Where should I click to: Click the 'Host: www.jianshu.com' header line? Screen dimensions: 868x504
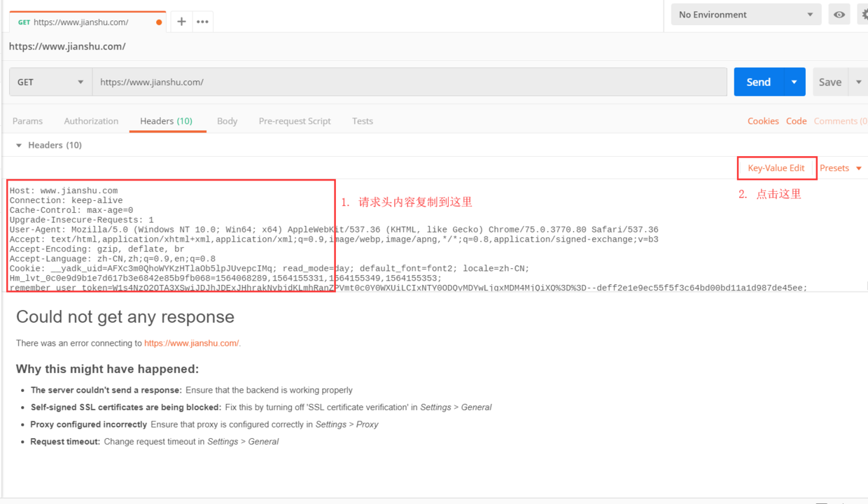64,190
